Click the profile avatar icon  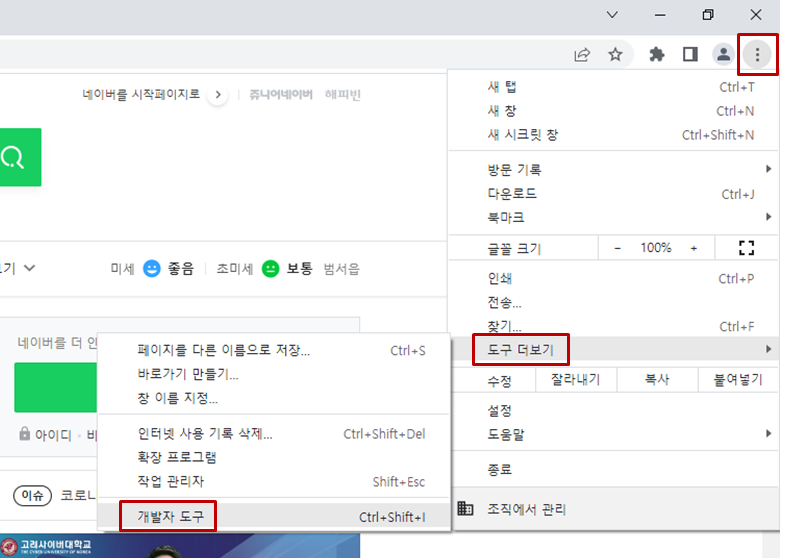[x=723, y=54]
